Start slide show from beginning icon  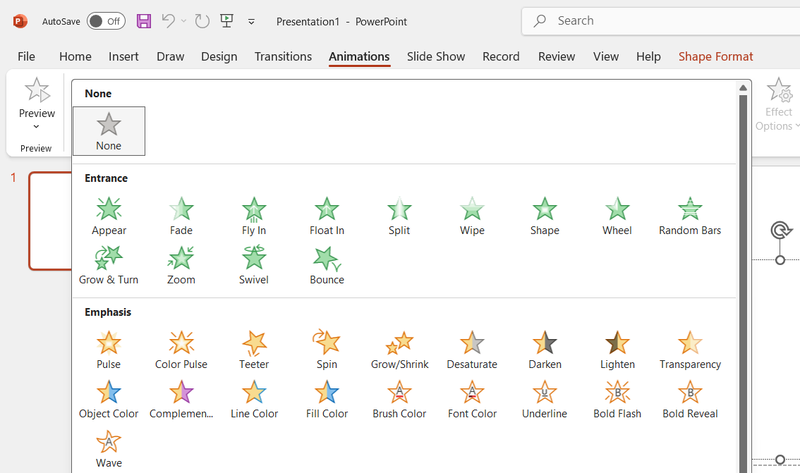click(227, 21)
